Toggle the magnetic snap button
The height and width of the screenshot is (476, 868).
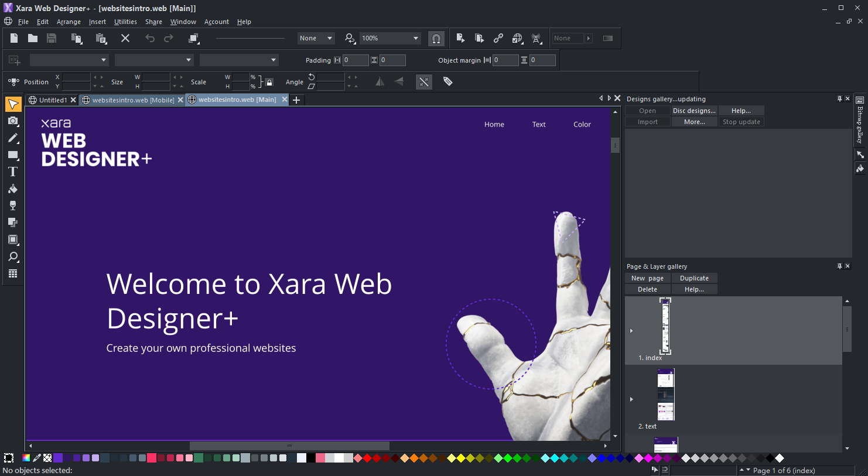click(x=436, y=39)
